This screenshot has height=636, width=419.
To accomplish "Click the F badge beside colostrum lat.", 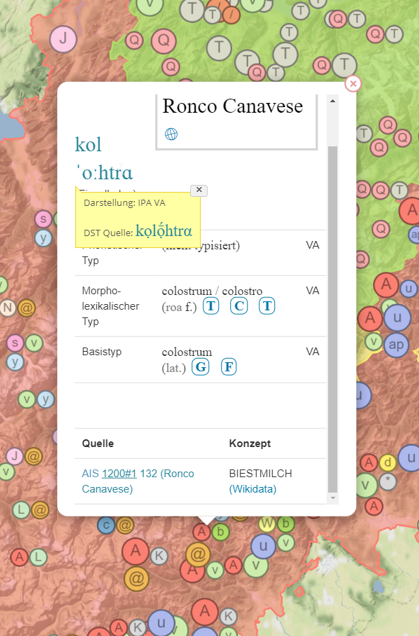I will [x=229, y=367].
